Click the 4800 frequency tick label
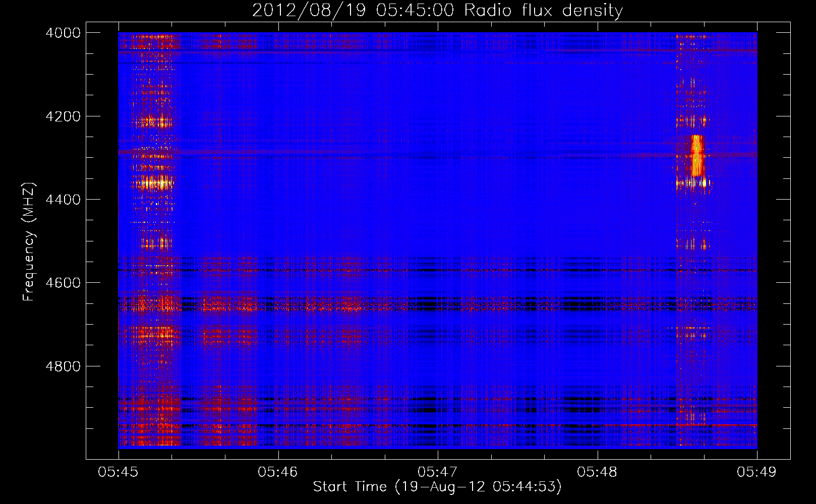Viewport: 816px width, 504px height. click(x=63, y=366)
